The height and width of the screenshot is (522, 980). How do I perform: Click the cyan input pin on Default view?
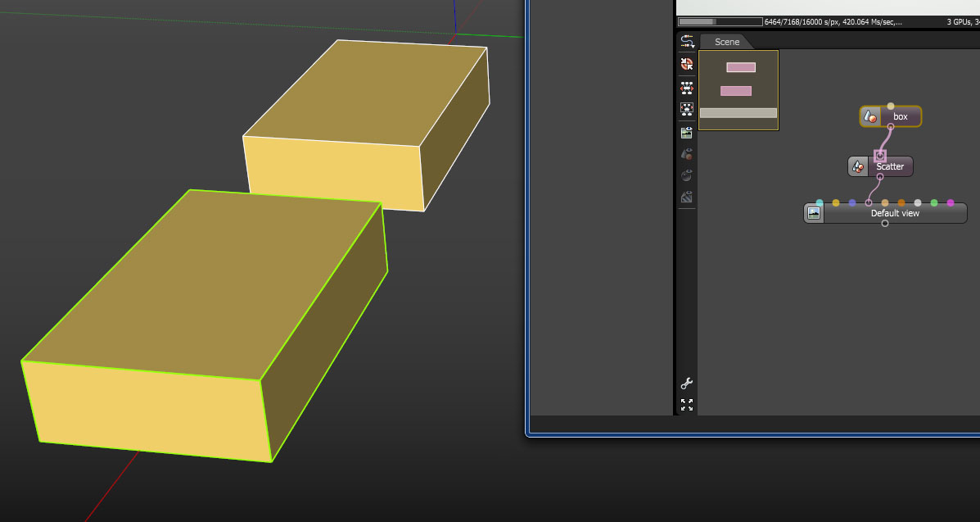(x=820, y=202)
